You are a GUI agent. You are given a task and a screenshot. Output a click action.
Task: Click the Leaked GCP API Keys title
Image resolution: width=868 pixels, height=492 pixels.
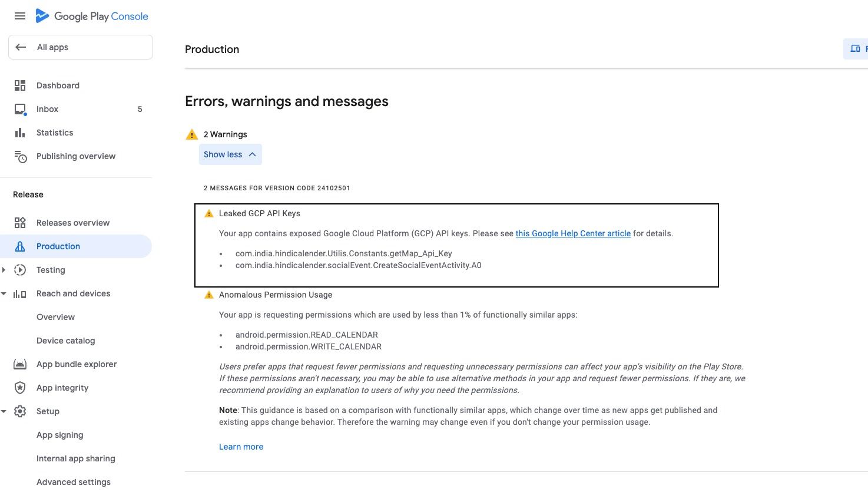(x=260, y=213)
